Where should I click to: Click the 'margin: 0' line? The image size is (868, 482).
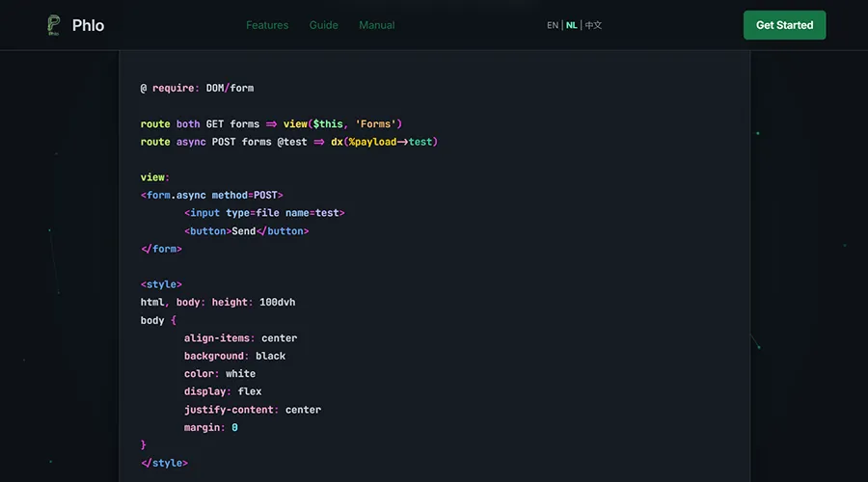coord(211,427)
